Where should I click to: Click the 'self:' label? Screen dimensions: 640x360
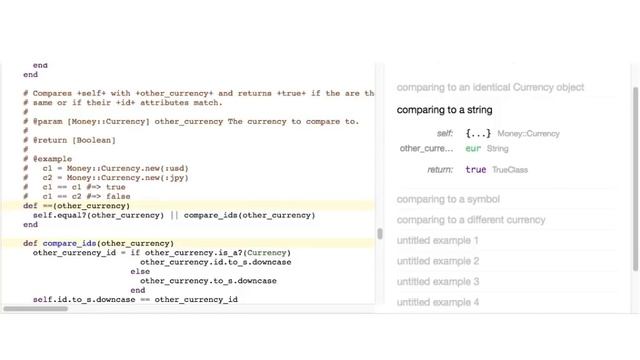(x=445, y=133)
